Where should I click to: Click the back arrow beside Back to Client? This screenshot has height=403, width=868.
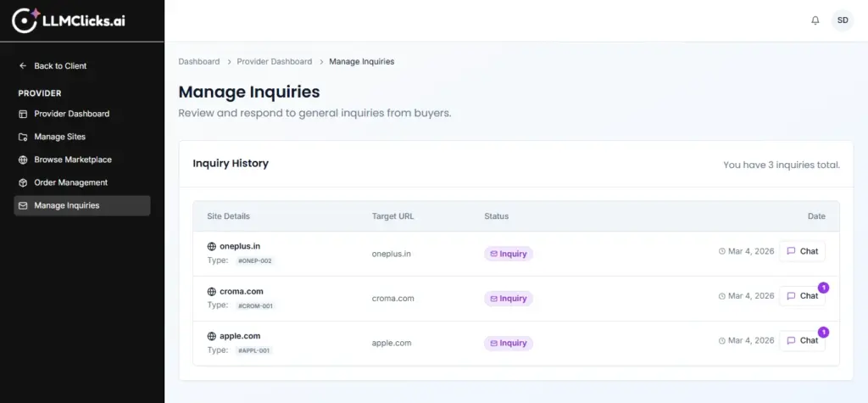[x=23, y=66]
